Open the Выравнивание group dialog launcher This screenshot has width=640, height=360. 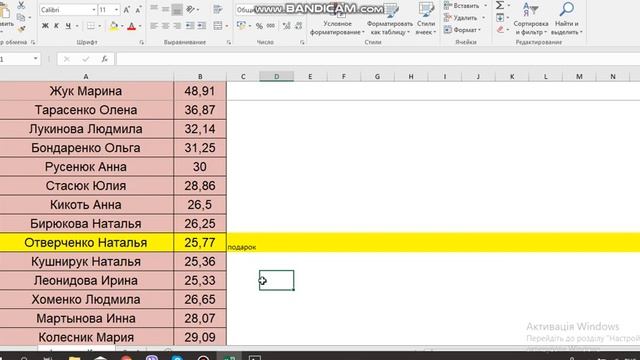pyautogui.click(x=229, y=42)
